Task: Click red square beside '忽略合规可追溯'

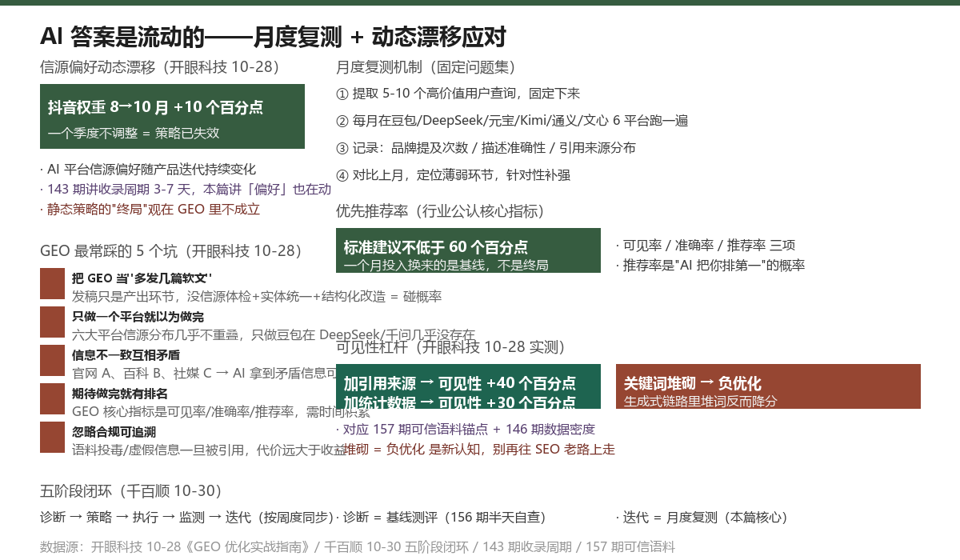Action: tap(52, 438)
